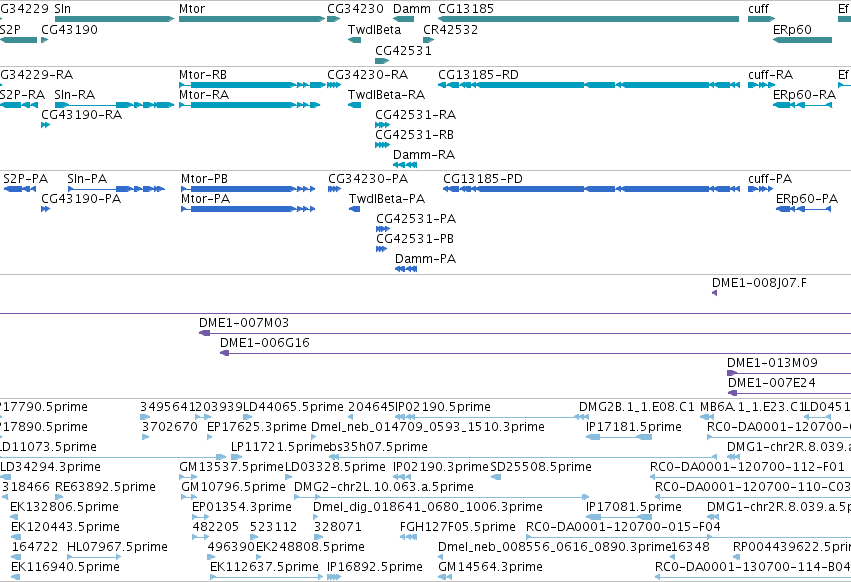Image resolution: width=851 pixels, height=582 pixels.
Task: Select the LD44065.5prime EST label
Action: point(294,407)
